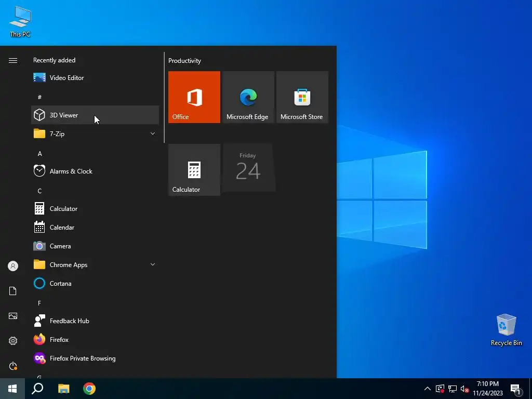Open the Calculator tile
Image resolution: width=532 pixels, height=399 pixels.
[x=194, y=170]
